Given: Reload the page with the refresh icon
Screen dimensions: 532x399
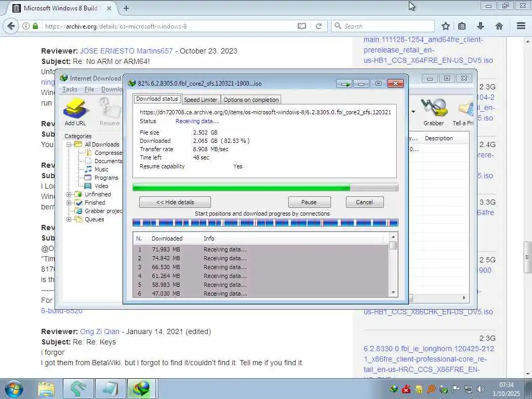Looking at the screenshot, I should pyautogui.click(x=318, y=26).
